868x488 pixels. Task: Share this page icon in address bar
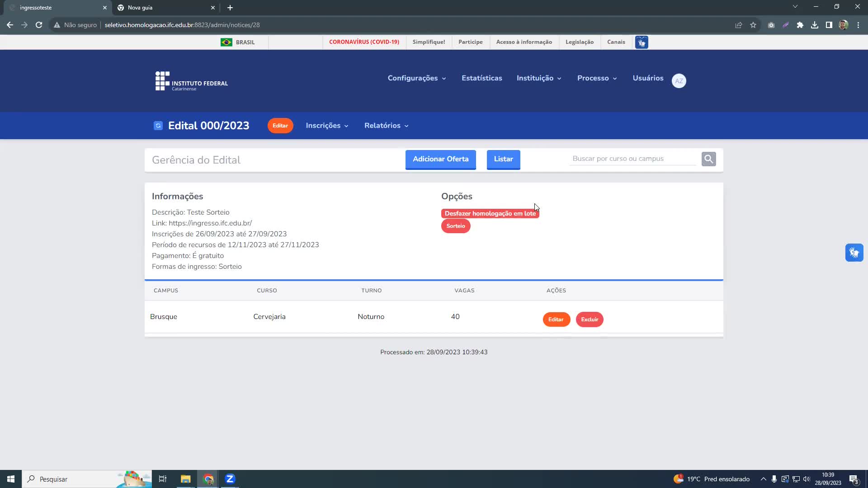click(x=739, y=25)
